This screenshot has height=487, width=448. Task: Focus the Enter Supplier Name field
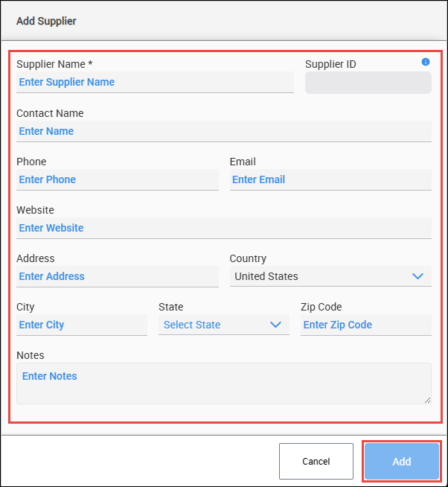(155, 82)
